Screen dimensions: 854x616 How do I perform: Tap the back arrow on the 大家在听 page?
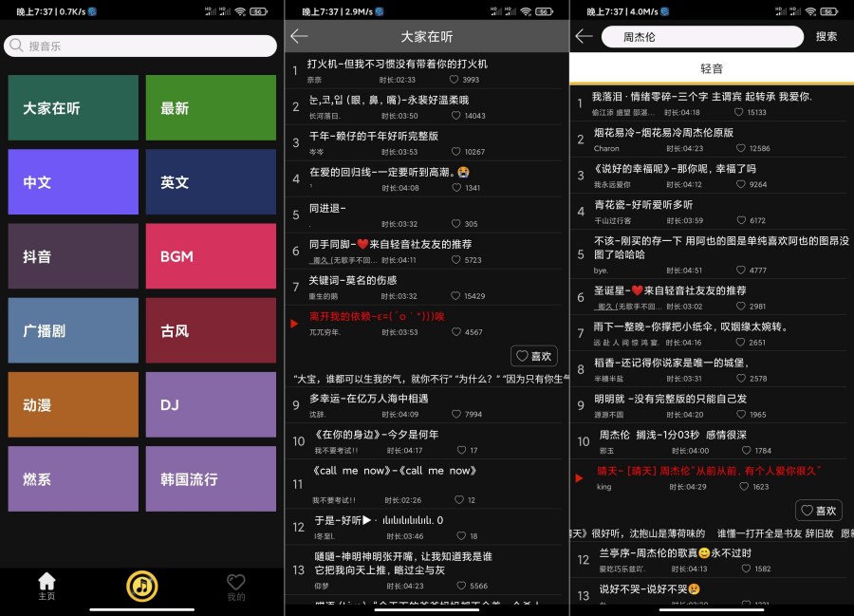pyautogui.click(x=301, y=35)
